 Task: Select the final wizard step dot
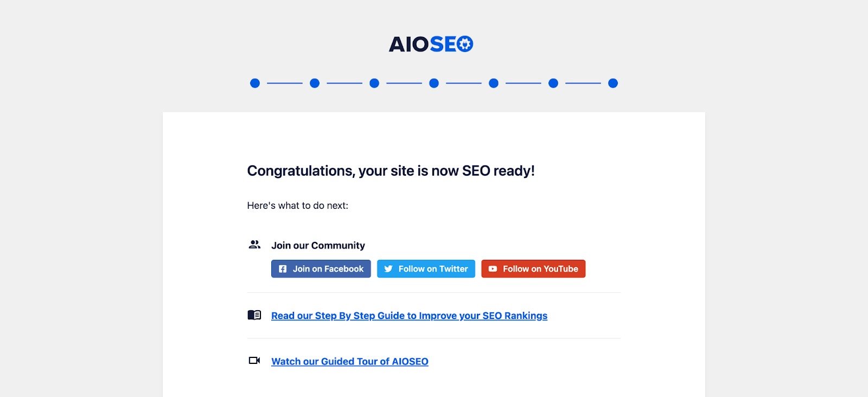(x=613, y=83)
